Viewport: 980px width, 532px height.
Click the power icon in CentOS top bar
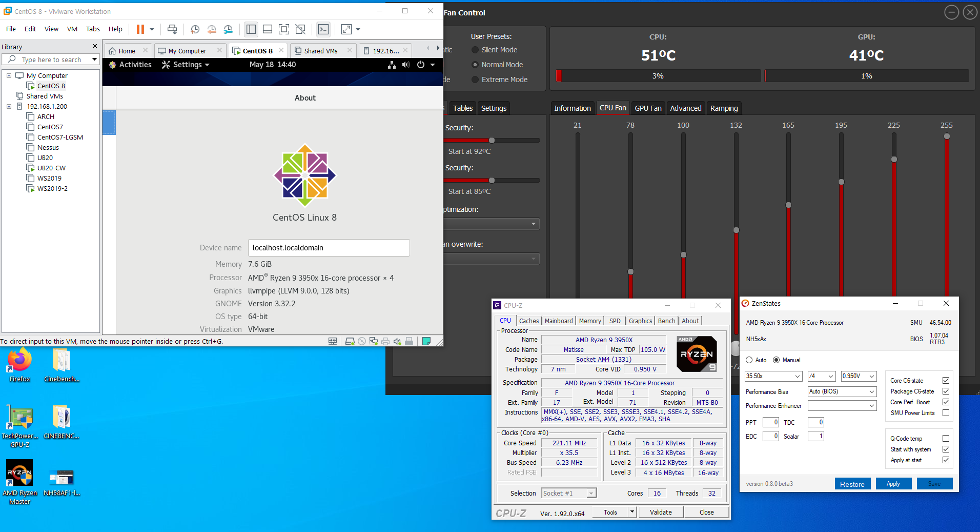(421, 65)
